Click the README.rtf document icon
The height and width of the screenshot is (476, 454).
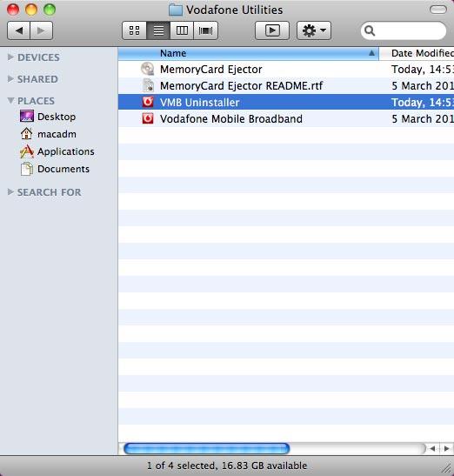click(148, 85)
